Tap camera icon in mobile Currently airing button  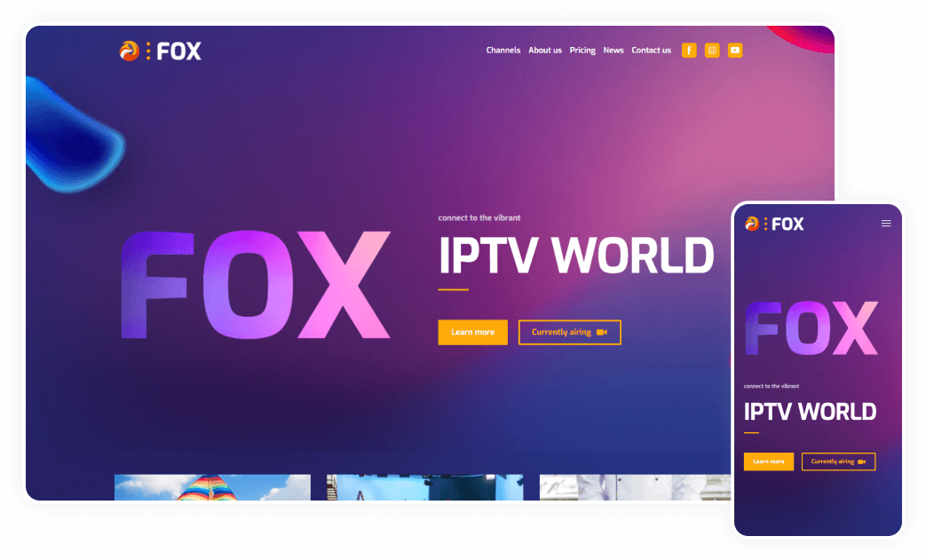[861, 461]
